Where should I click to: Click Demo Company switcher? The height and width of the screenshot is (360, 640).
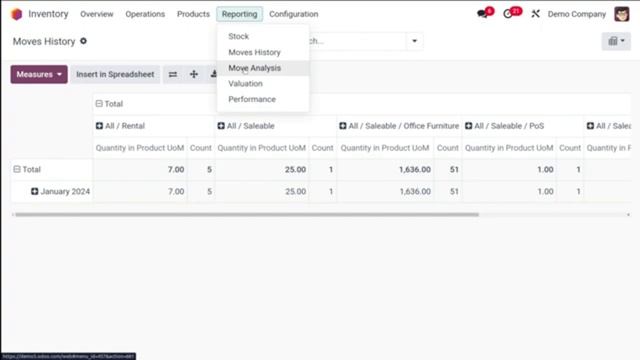point(577,14)
